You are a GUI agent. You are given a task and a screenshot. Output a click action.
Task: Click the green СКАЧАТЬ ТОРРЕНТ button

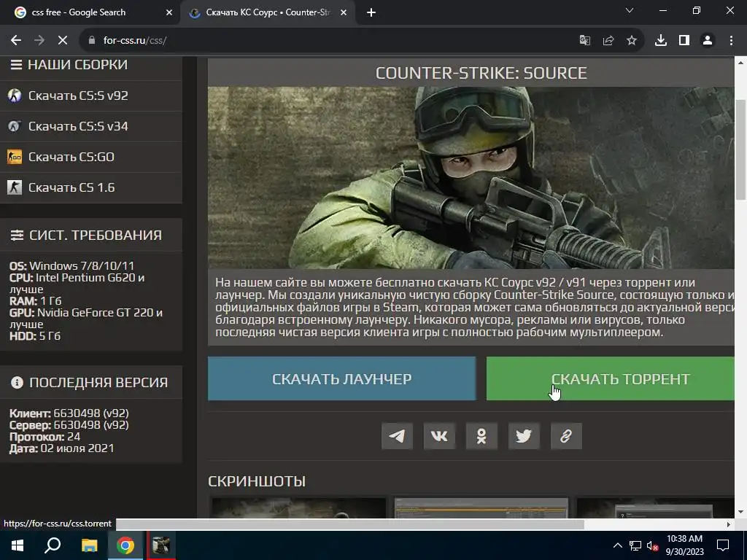[x=611, y=378]
